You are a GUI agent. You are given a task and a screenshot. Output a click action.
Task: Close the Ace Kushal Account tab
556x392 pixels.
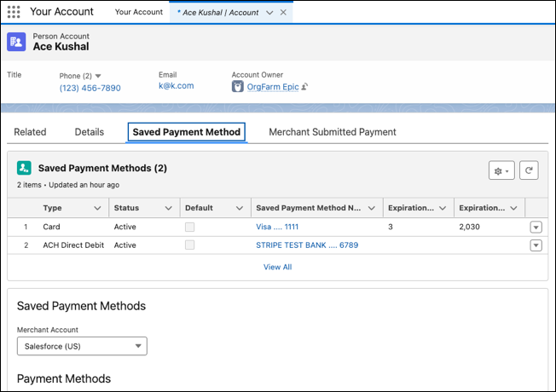pyautogui.click(x=283, y=13)
